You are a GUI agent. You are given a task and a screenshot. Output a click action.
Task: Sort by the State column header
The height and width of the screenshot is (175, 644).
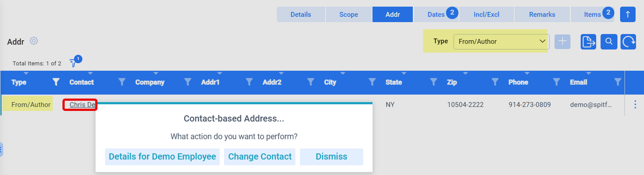point(394,82)
